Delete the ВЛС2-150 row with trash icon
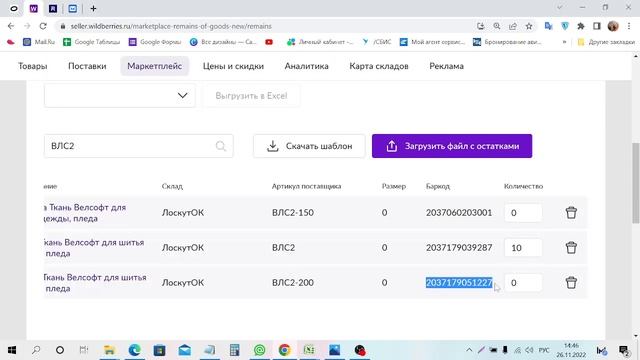Screen dimensions: 640x360 pos(571,213)
